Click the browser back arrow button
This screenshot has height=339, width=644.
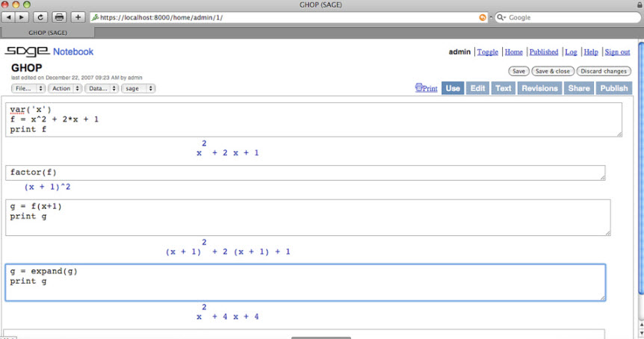(x=9, y=17)
